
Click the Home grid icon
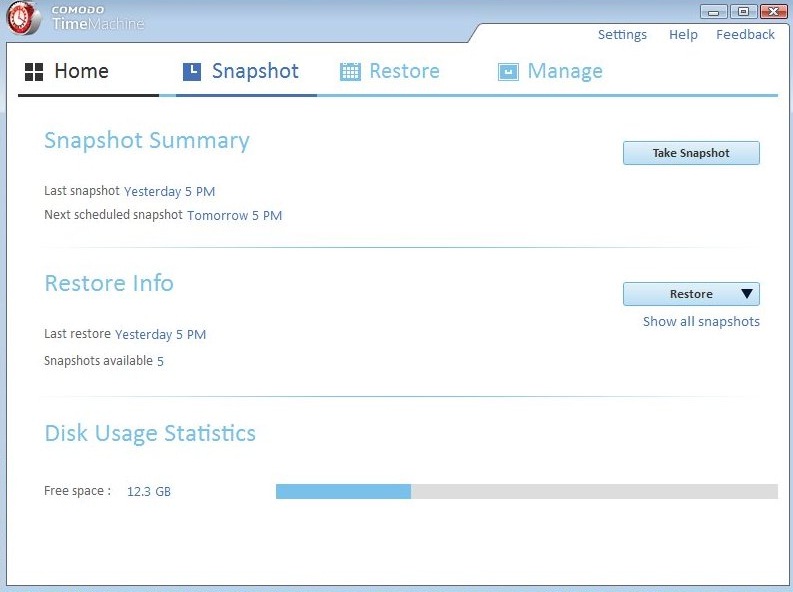pyautogui.click(x=34, y=72)
